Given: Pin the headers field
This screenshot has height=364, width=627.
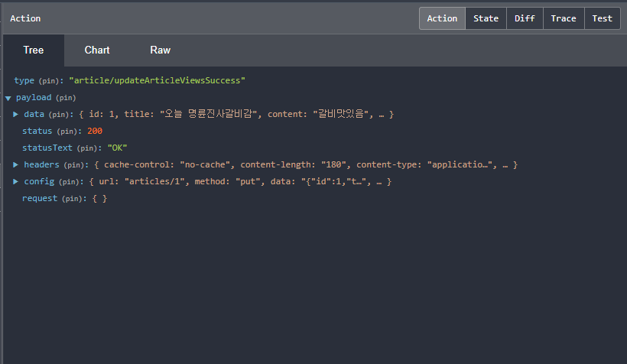Looking at the screenshot, I should coord(74,165).
